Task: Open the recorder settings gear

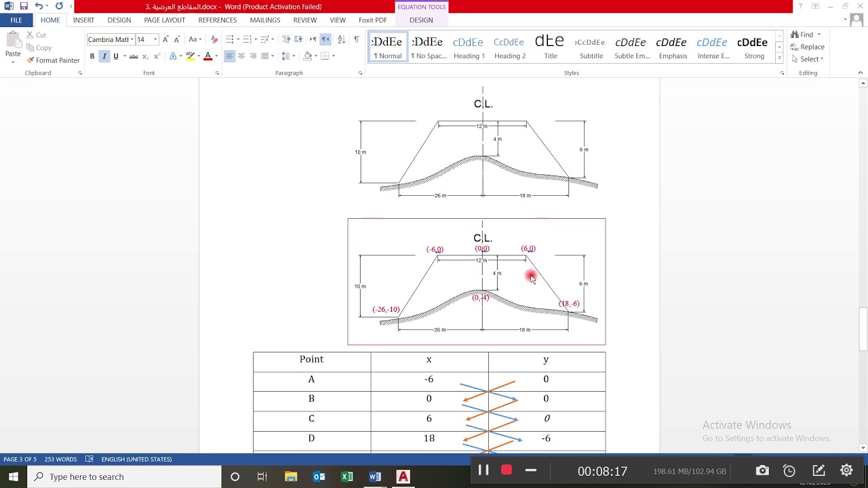Action: [846, 470]
